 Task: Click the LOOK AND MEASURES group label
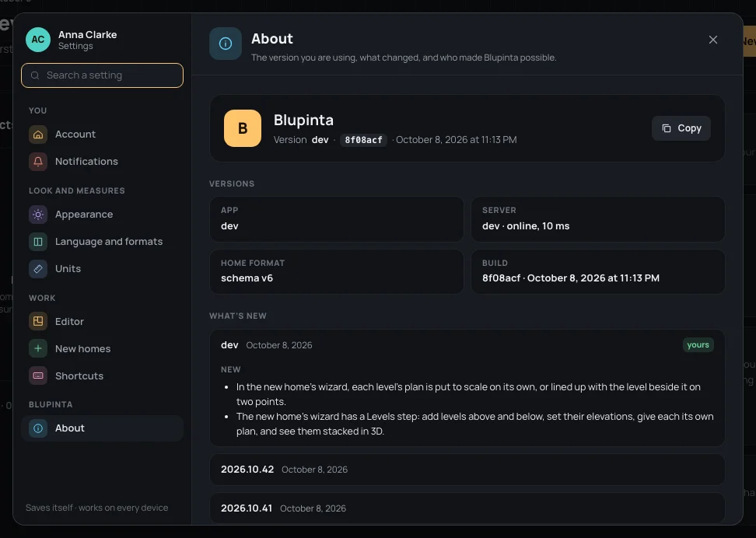tap(77, 191)
